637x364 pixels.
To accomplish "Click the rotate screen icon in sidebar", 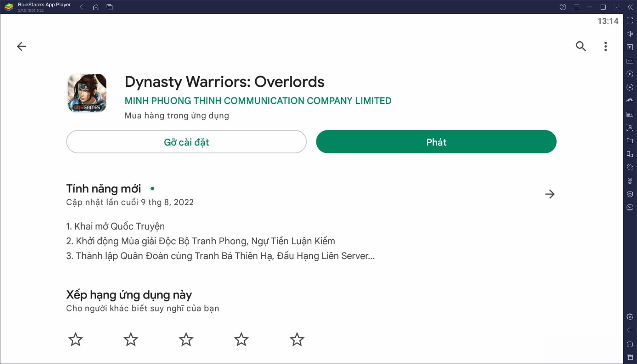I will (630, 167).
